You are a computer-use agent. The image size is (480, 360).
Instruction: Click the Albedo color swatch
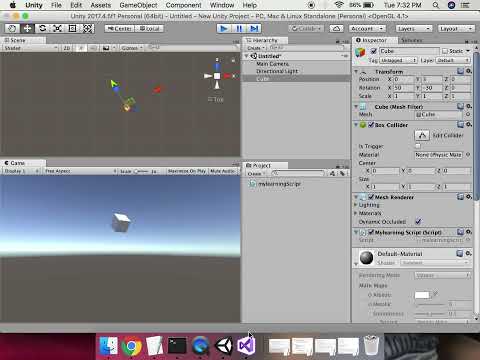422,295
